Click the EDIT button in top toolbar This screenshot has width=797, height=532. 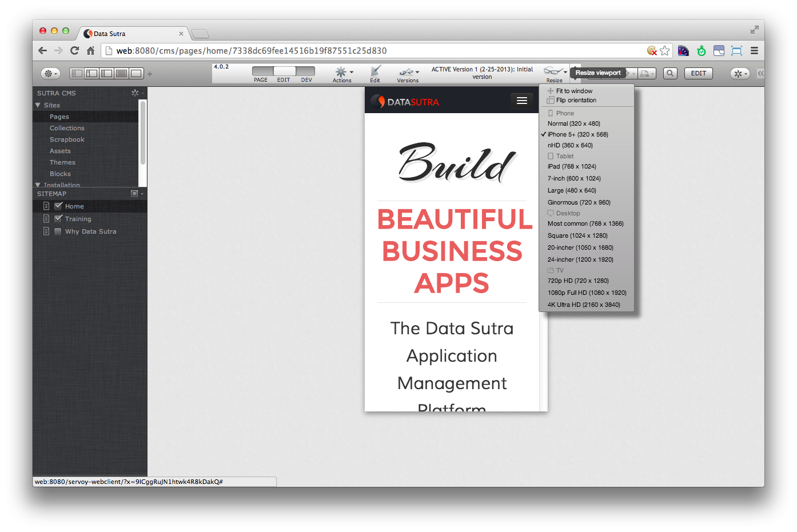pyautogui.click(x=699, y=73)
